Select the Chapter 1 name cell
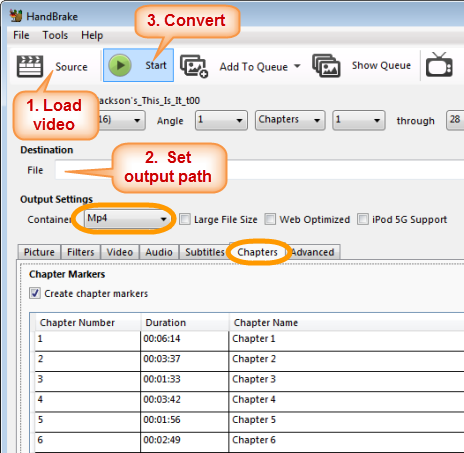This screenshot has width=464, height=453. click(x=347, y=341)
